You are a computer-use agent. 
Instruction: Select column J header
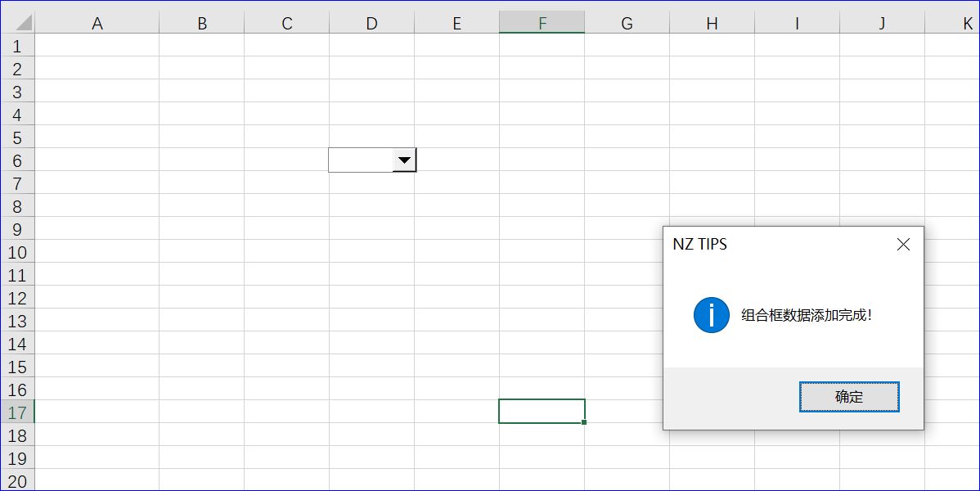(x=882, y=24)
